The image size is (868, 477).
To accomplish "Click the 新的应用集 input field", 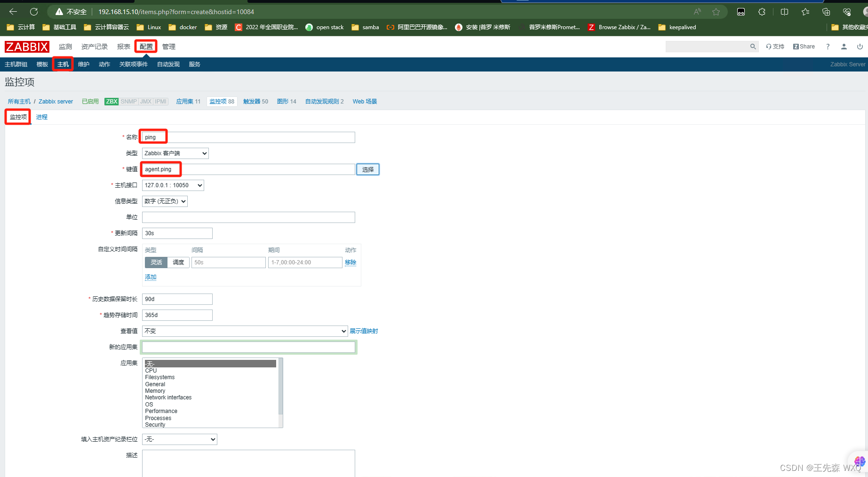I will tap(248, 347).
